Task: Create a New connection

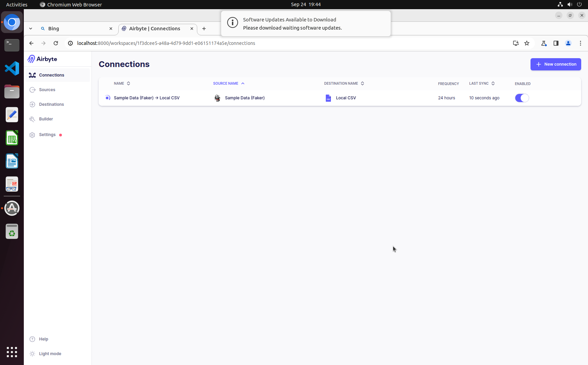Action: point(556,64)
